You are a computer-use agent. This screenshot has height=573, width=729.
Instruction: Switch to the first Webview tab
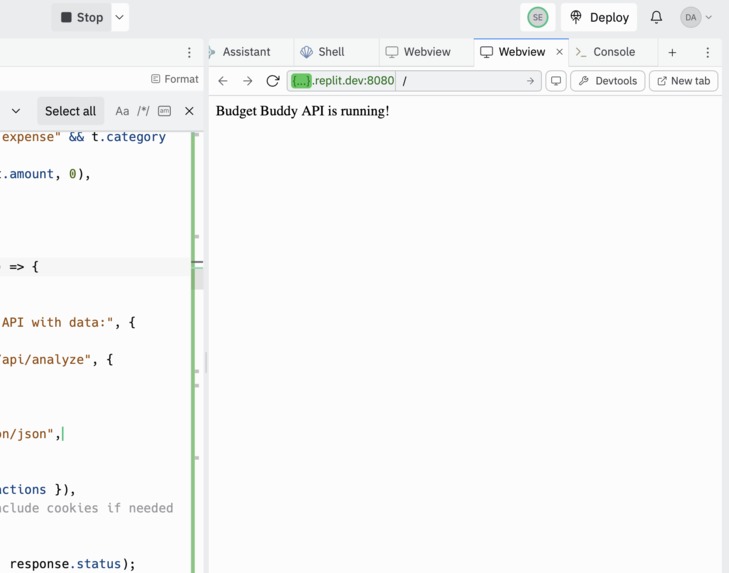(x=427, y=52)
